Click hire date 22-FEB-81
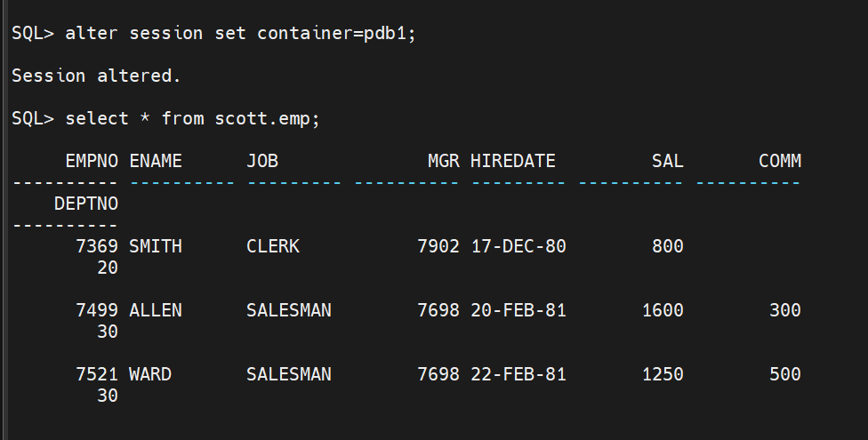 (518, 375)
